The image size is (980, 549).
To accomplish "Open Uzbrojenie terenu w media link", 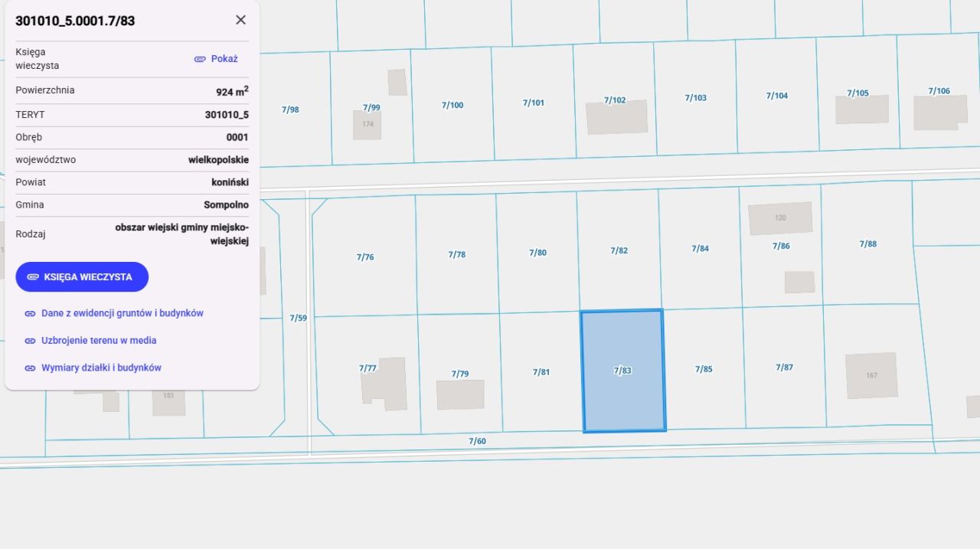I will (x=99, y=340).
